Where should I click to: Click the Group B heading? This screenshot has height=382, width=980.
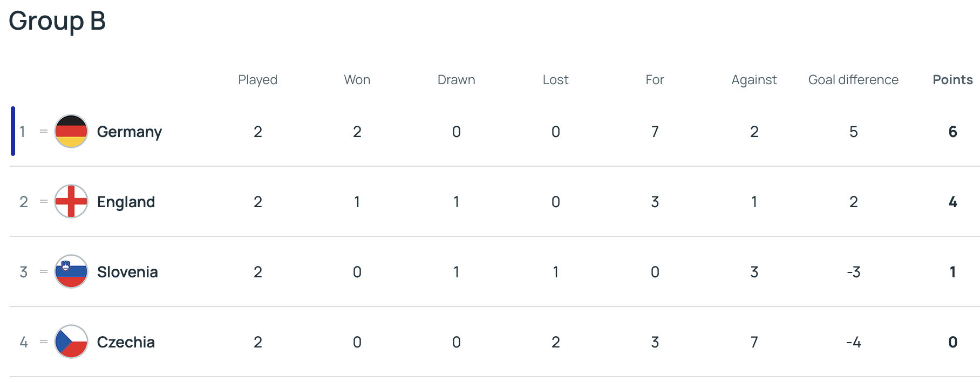pos(57,22)
